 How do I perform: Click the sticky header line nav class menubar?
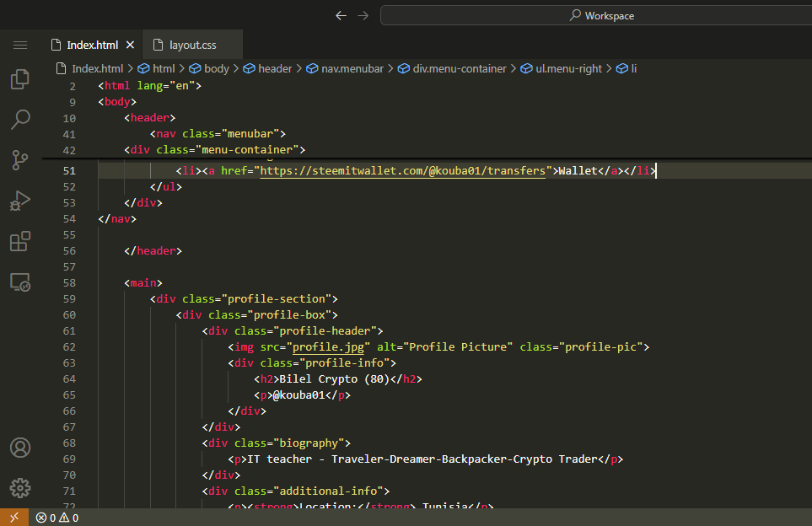218,133
